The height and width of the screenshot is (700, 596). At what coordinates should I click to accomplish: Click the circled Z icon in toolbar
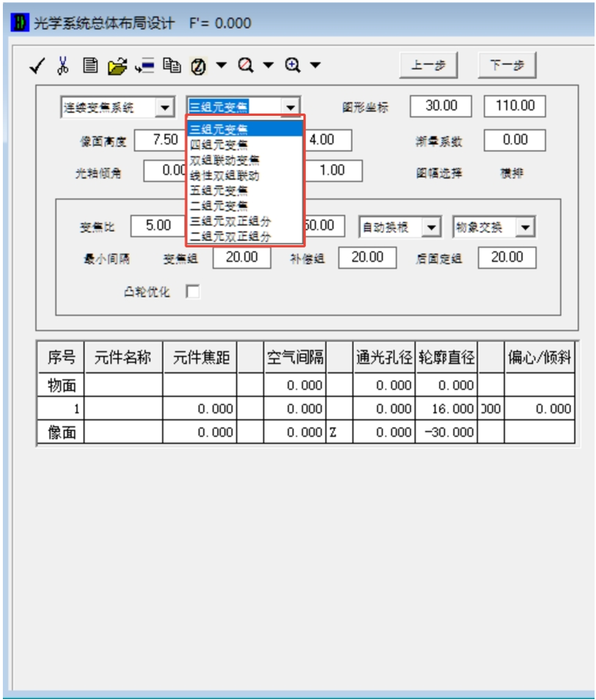(199, 66)
